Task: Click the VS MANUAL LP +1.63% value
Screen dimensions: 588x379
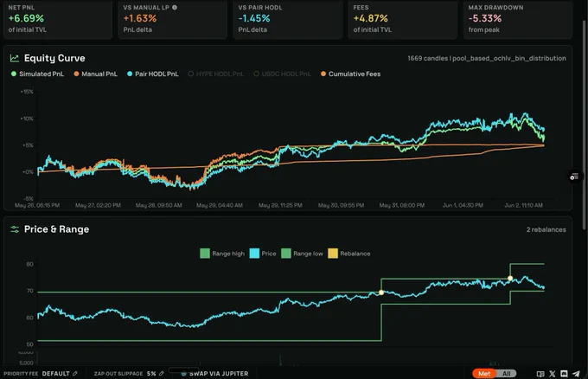Action: [140, 18]
